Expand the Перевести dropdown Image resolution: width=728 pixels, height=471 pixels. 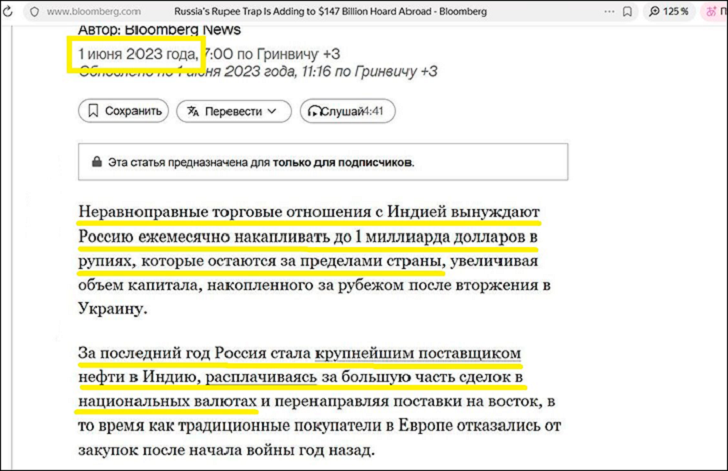point(234,111)
